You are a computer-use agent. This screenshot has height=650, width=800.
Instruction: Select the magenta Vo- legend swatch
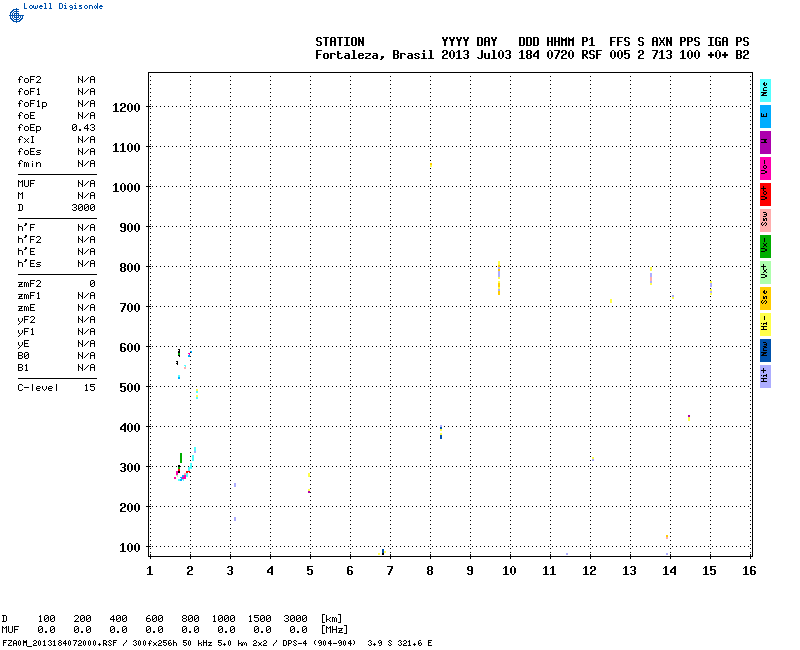coord(765,168)
